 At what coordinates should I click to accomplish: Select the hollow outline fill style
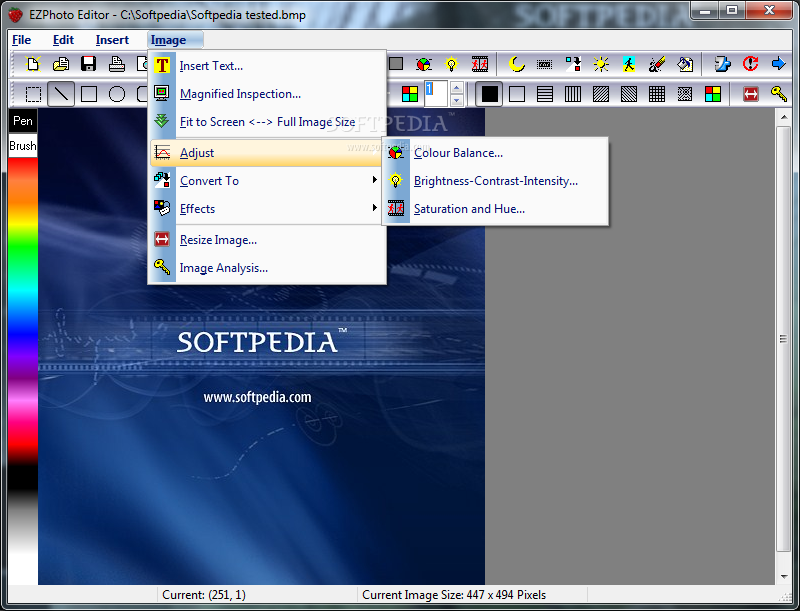[517, 94]
